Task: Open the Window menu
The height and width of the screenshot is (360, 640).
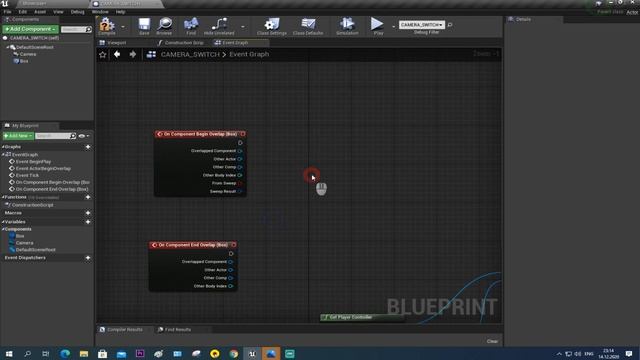Action: pos(100,12)
